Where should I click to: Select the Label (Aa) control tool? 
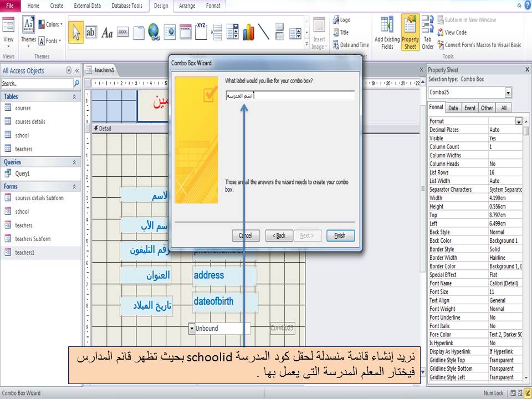click(106, 32)
